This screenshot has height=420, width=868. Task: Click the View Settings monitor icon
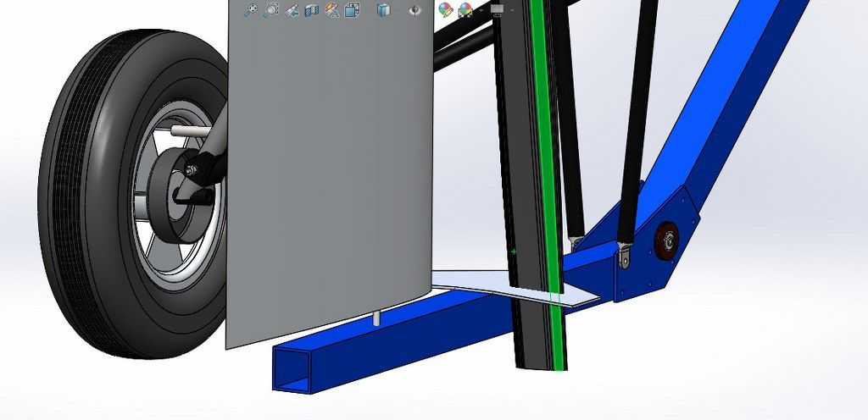pyautogui.click(x=497, y=9)
